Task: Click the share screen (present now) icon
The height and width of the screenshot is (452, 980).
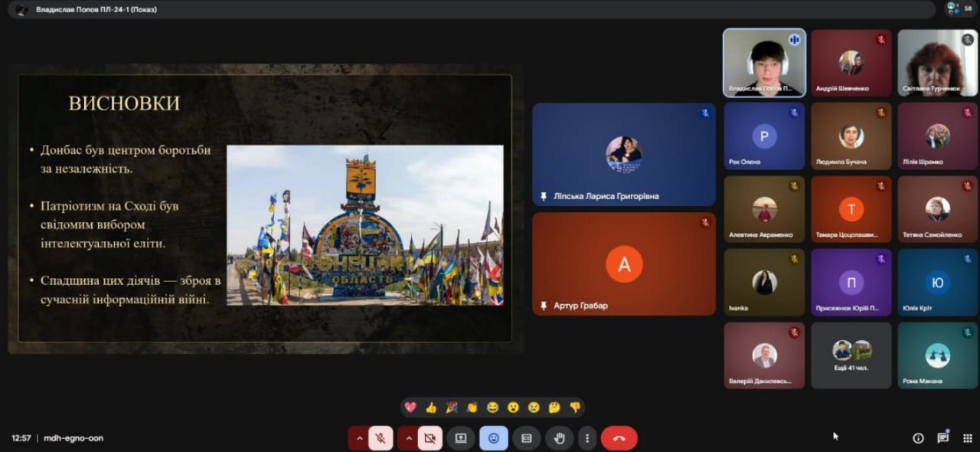Action: point(461,438)
